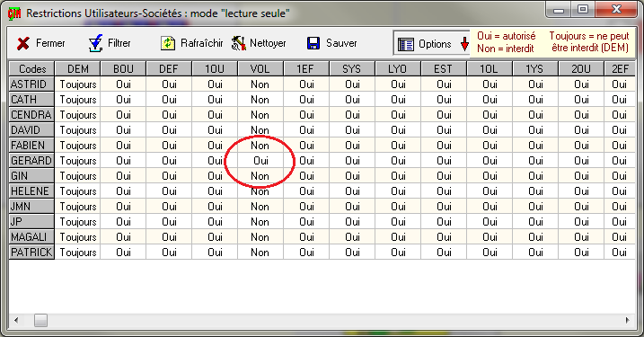Select the 1OL column header

click(x=490, y=68)
